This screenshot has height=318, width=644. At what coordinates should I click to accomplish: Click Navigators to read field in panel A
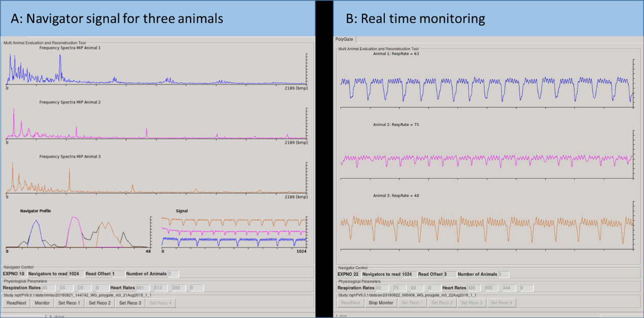76,274
